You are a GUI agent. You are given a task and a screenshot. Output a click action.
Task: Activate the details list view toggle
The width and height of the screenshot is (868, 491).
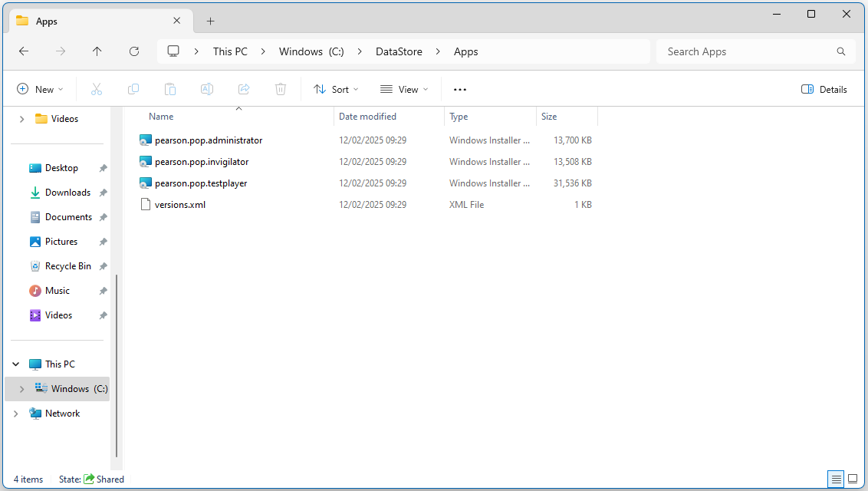[x=835, y=479]
